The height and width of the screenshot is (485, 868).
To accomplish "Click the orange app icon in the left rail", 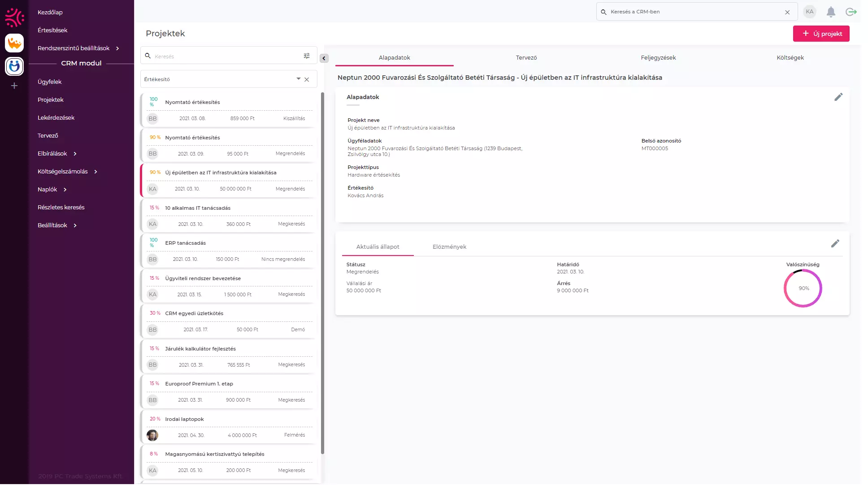I will [x=14, y=43].
